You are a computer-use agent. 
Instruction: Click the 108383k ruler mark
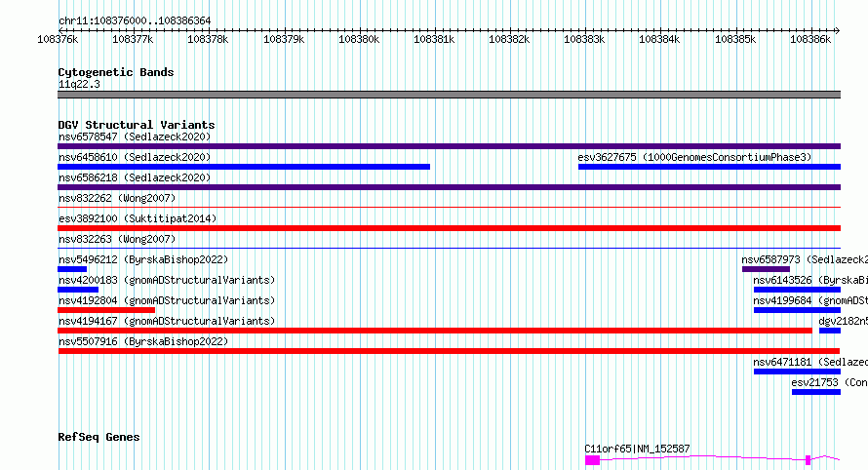[x=584, y=39]
